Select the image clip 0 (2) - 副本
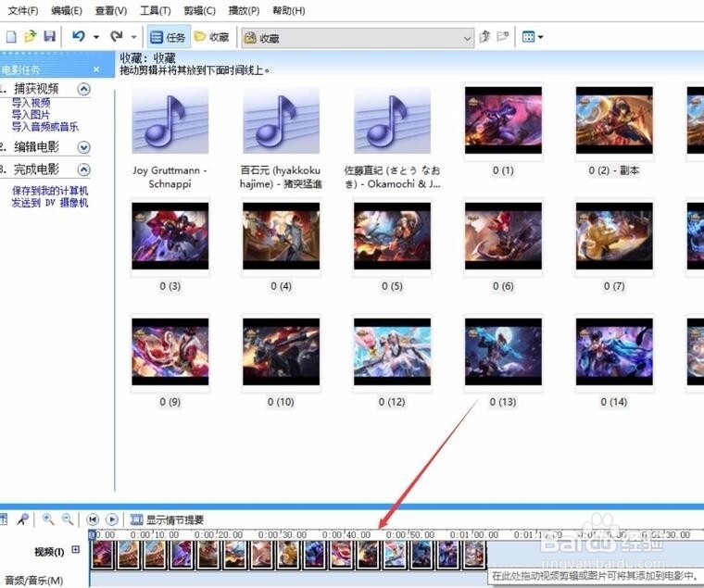Viewport: 704px width, 588px height. click(614, 120)
